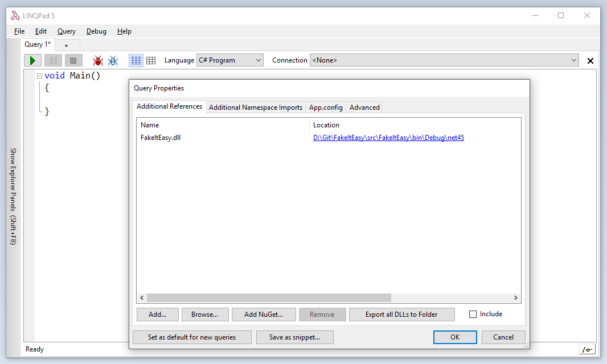Screen dimensions: 607x364
Task: Click Save as snippet... button
Action: coord(294,337)
